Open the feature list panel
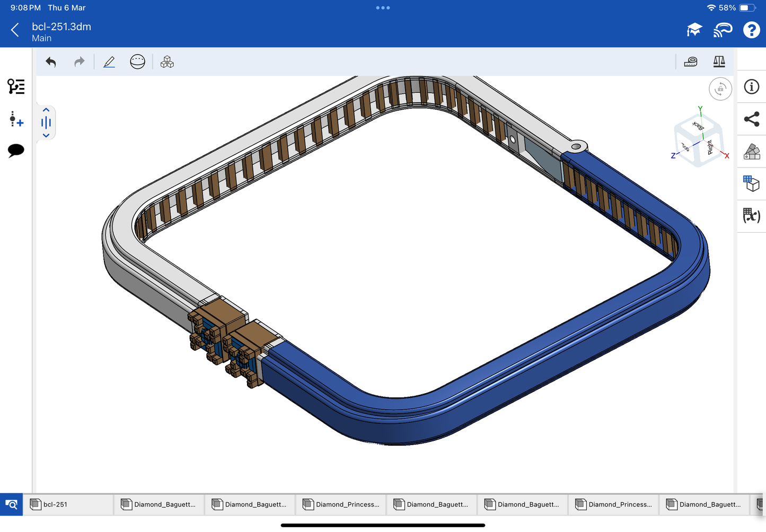The width and height of the screenshot is (766, 532). 16,86
